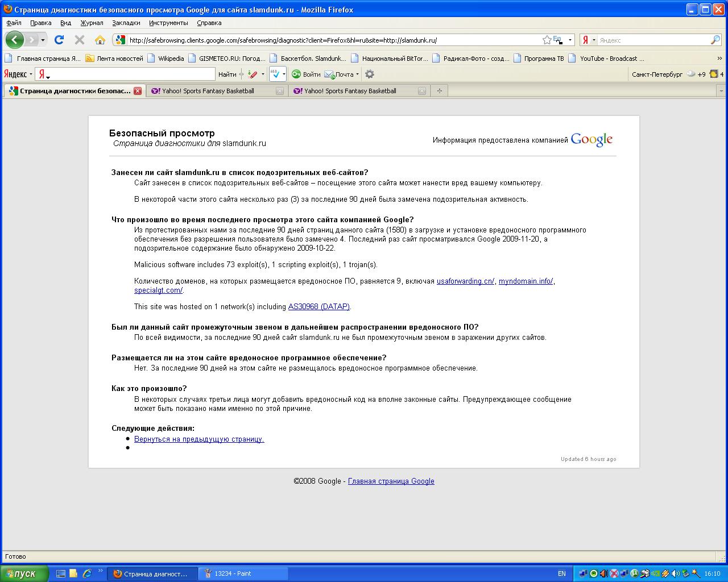Launch Internet Explorer from quick launch

87,573
